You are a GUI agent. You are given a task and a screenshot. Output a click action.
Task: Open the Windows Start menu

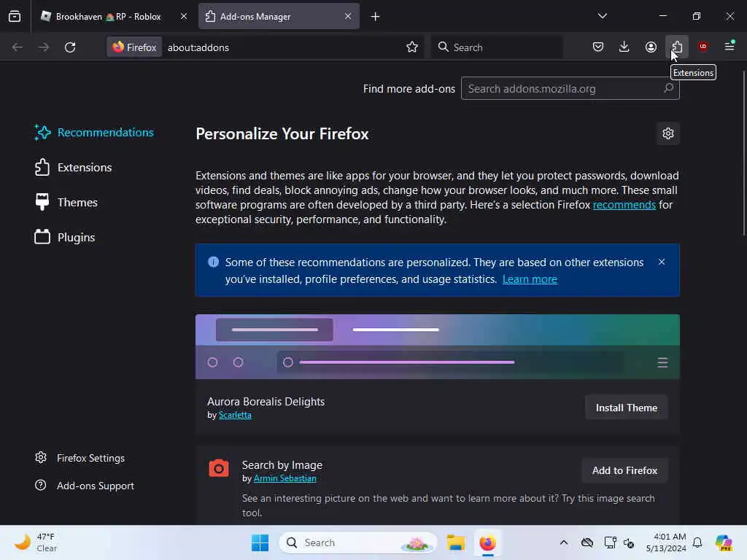(260, 542)
